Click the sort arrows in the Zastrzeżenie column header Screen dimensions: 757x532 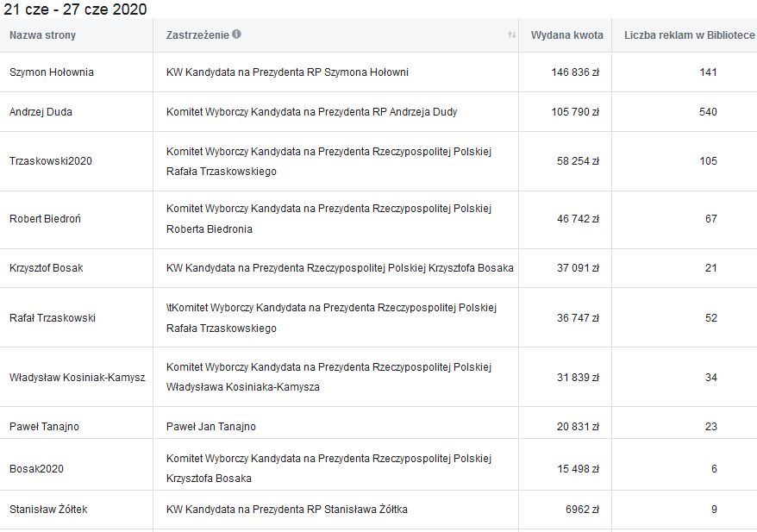click(x=511, y=35)
